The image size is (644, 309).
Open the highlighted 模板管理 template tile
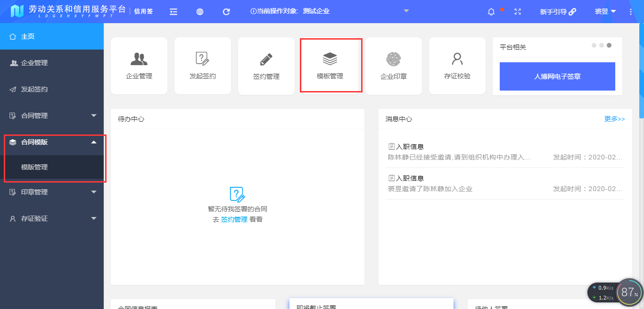[x=331, y=58]
